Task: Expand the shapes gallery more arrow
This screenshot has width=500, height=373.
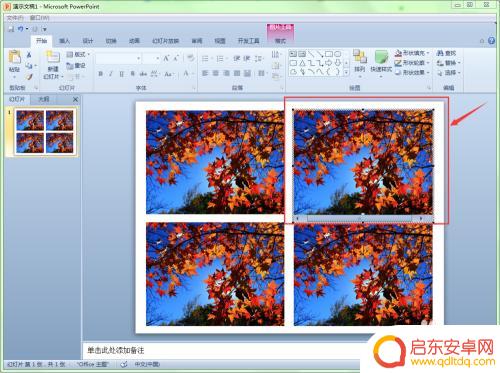Action: (346, 72)
